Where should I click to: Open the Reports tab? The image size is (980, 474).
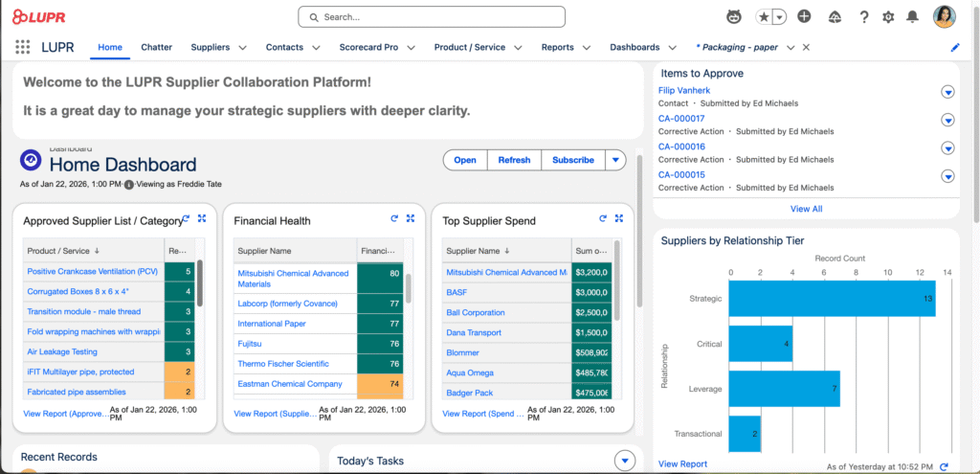[558, 47]
